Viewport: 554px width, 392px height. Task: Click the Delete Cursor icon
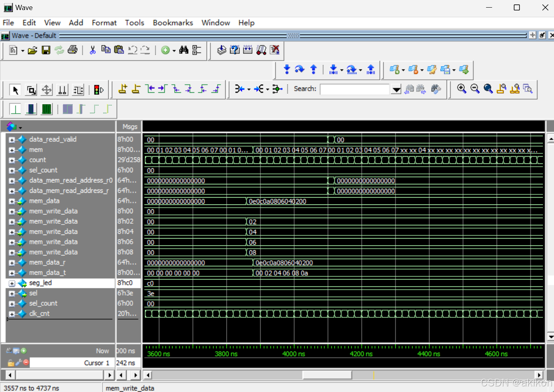[x=137, y=89]
